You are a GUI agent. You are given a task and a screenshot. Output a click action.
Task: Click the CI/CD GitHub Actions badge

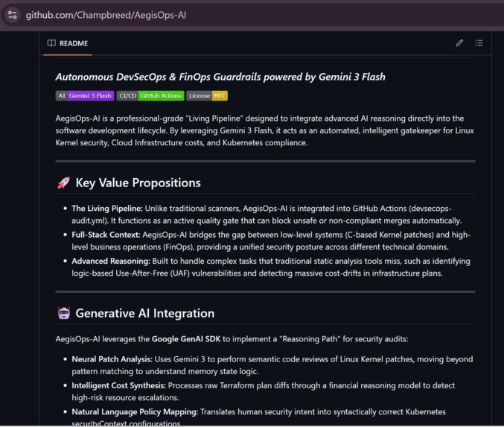tap(150, 95)
